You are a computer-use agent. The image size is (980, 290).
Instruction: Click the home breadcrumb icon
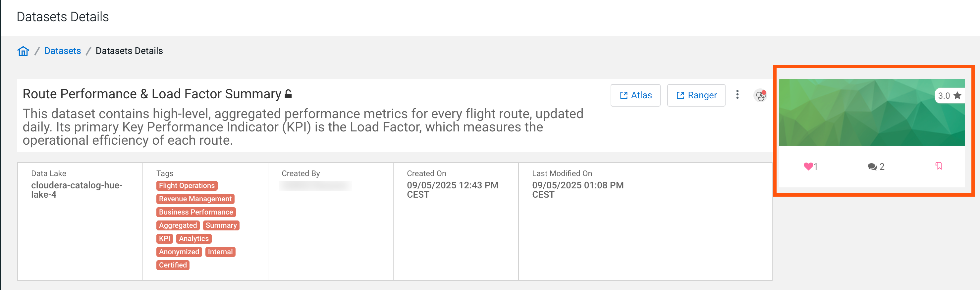point(23,51)
